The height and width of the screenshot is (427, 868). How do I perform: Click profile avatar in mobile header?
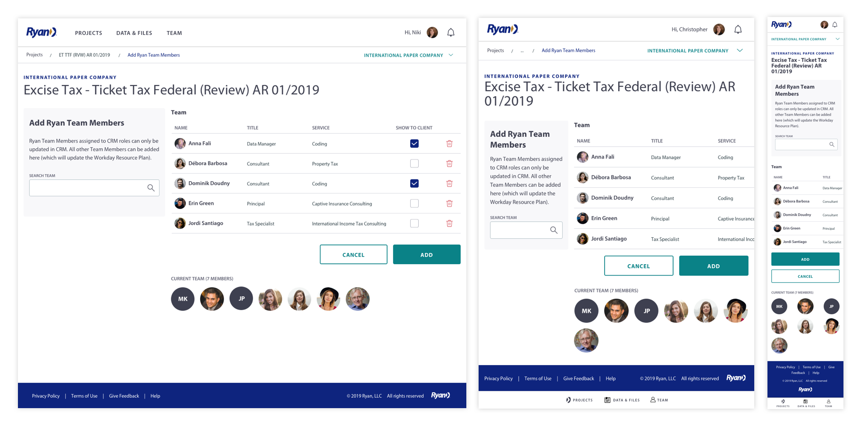point(824,25)
